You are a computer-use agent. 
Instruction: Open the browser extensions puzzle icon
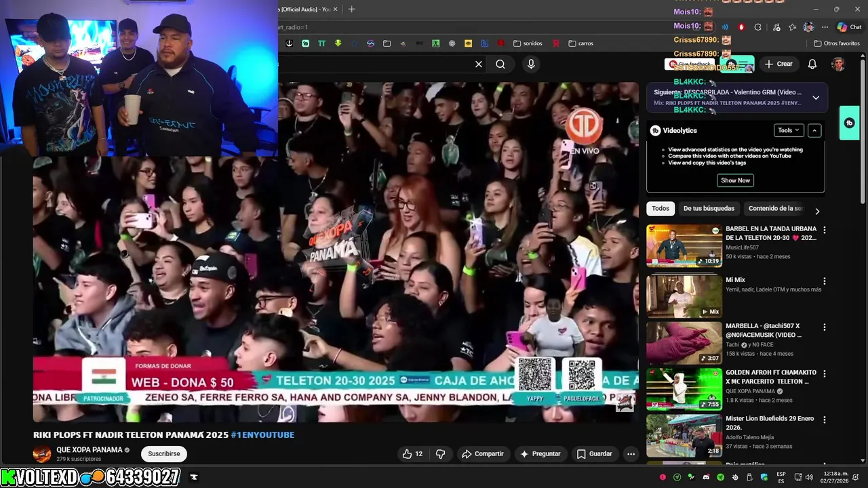(758, 27)
